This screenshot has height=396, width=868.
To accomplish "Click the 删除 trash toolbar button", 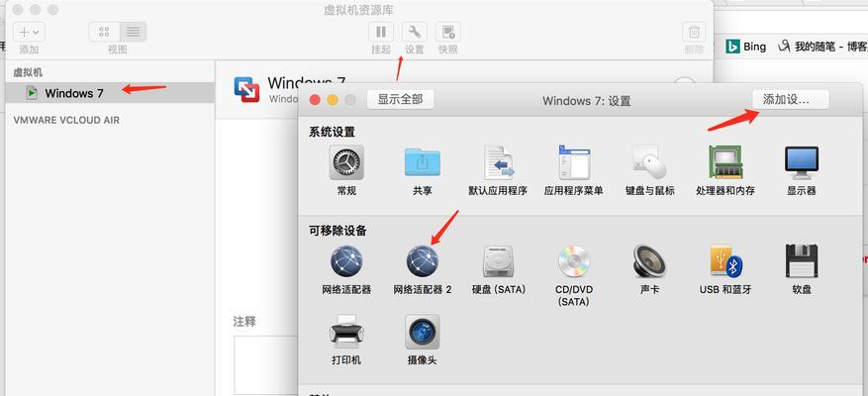I will [694, 32].
